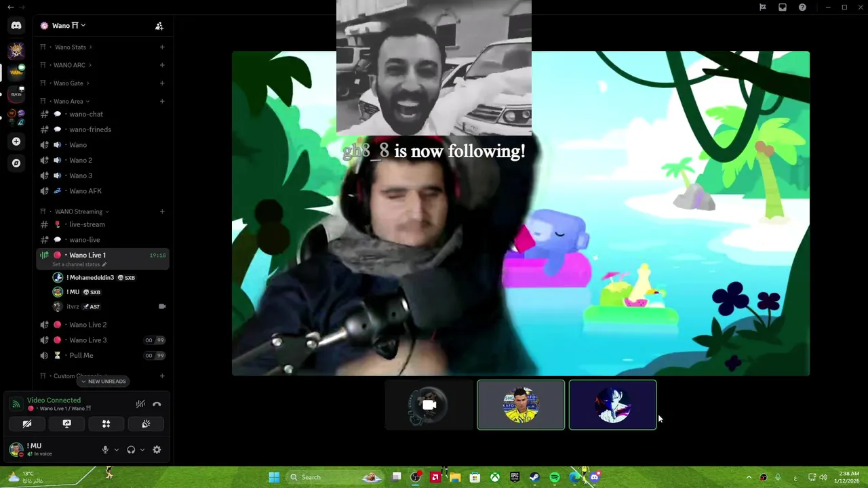Create channel in Wano Stats category

click(x=162, y=47)
